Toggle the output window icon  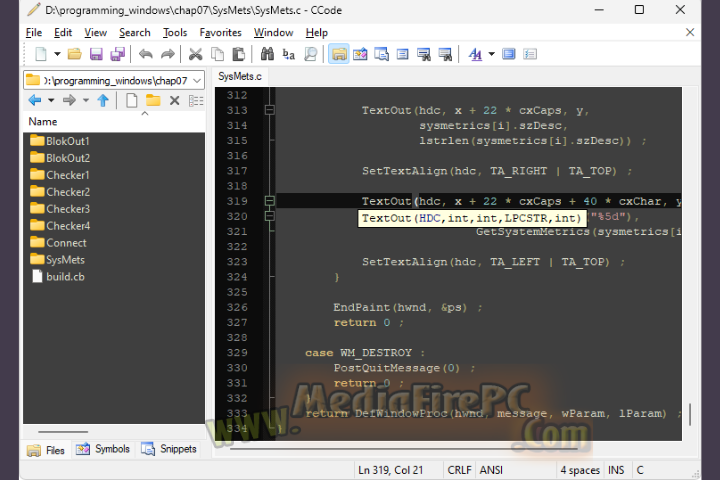click(x=403, y=54)
